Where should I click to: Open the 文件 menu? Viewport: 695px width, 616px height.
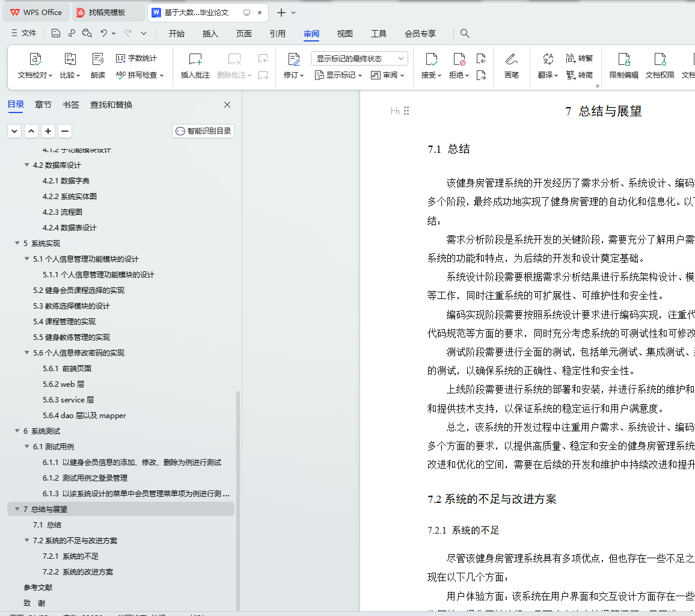(x=24, y=33)
